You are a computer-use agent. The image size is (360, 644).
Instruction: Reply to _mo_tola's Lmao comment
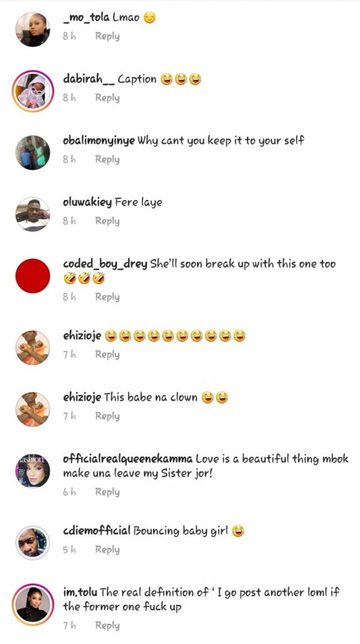coord(107,36)
